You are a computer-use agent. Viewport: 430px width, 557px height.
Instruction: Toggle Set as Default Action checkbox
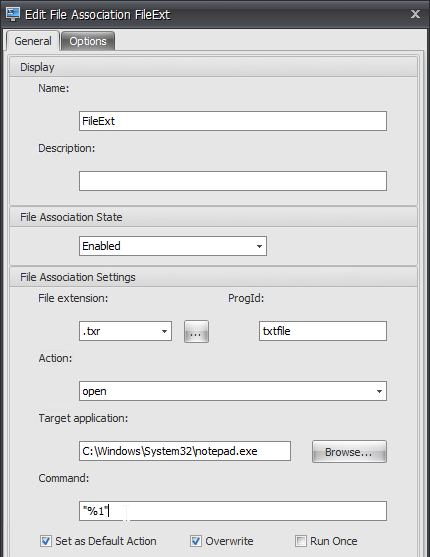pyautogui.click(x=46, y=541)
